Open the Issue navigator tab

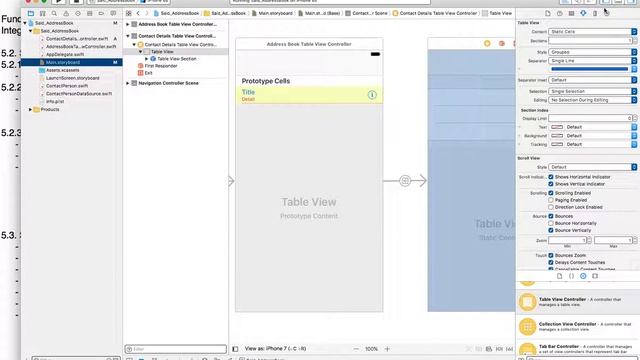tap(66, 13)
